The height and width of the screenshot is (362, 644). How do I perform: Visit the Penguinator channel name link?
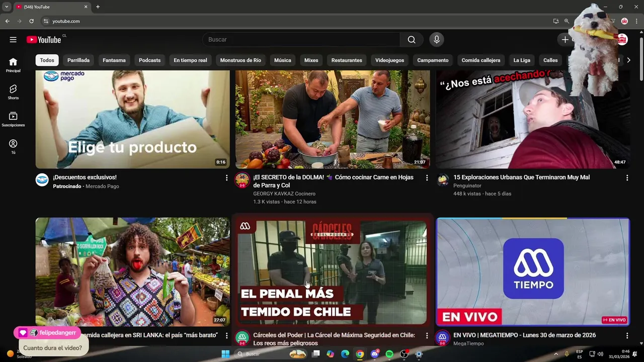(467, 186)
